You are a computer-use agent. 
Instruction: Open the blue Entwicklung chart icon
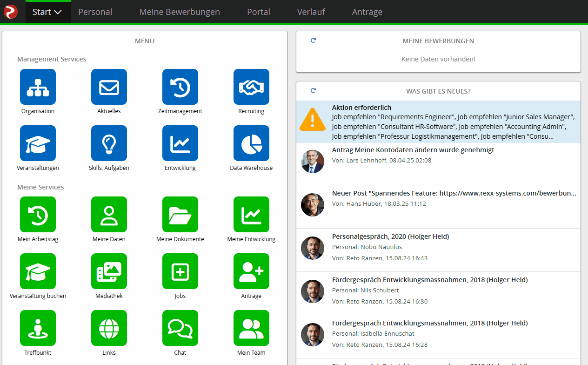[180, 143]
